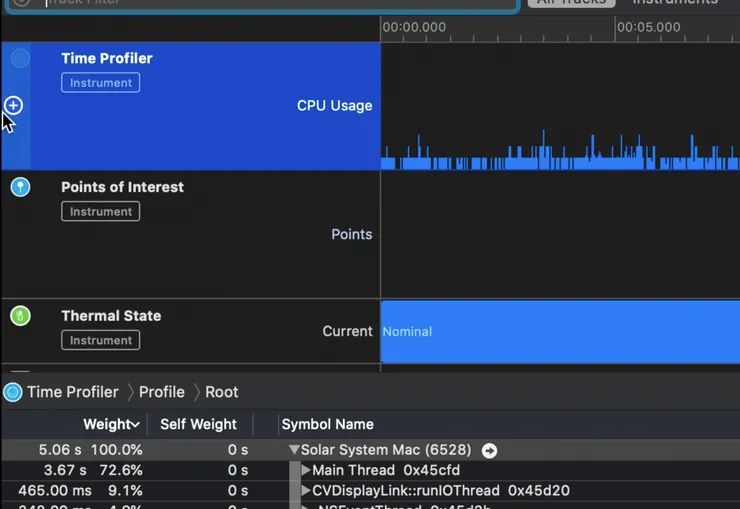Click the Time Profiler track icon
The height and width of the screenshot is (509, 740).
click(x=20, y=59)
